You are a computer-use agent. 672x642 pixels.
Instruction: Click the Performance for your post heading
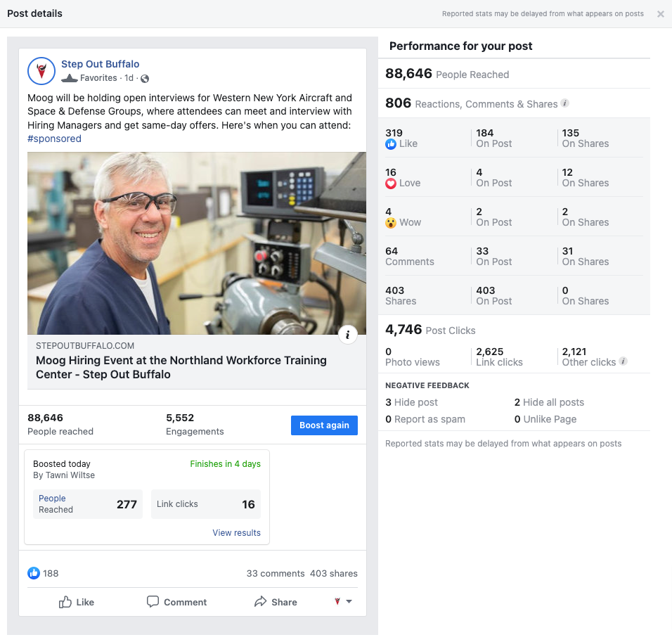coord(460,46)
